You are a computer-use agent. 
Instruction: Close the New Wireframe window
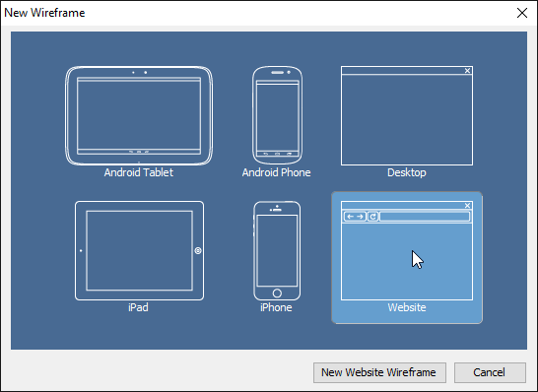click(522, 13)
